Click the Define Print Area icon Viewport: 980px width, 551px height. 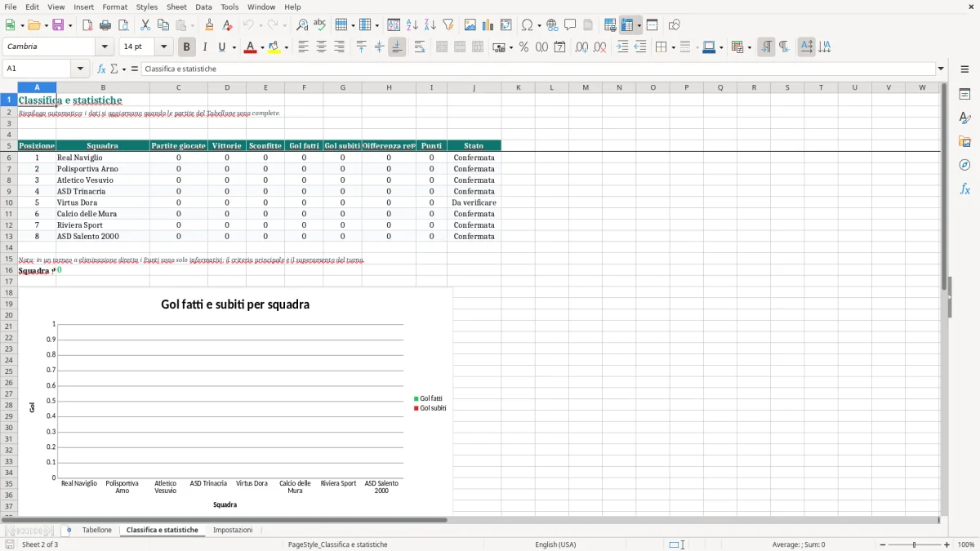point(610,25)
